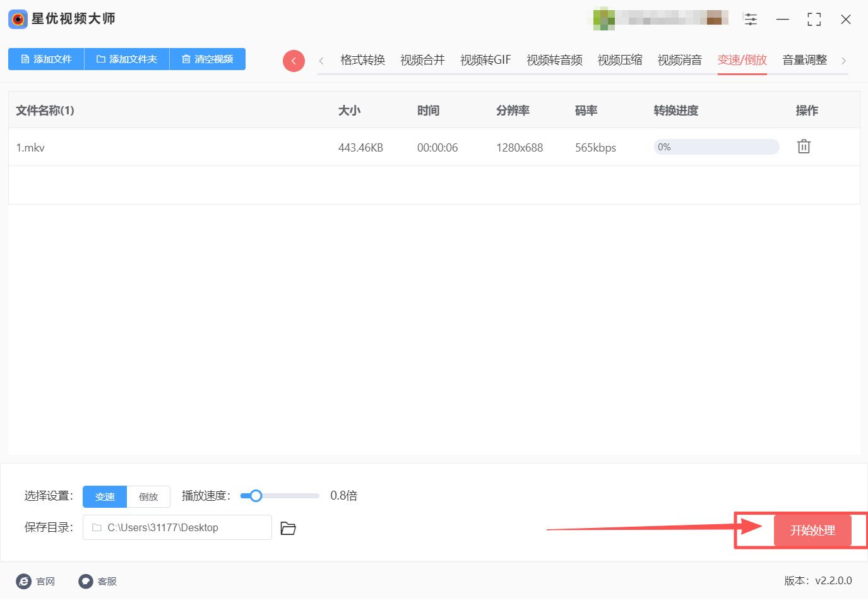This screenshot has width=868, height=600.
Task: Open 客服 customer service chat icon
Action: coord(86,581)
